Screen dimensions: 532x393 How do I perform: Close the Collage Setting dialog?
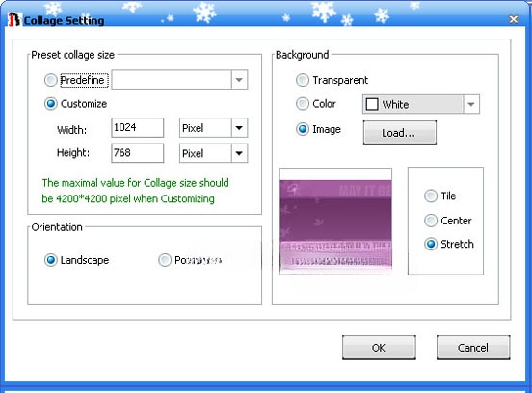pos(514,19)
